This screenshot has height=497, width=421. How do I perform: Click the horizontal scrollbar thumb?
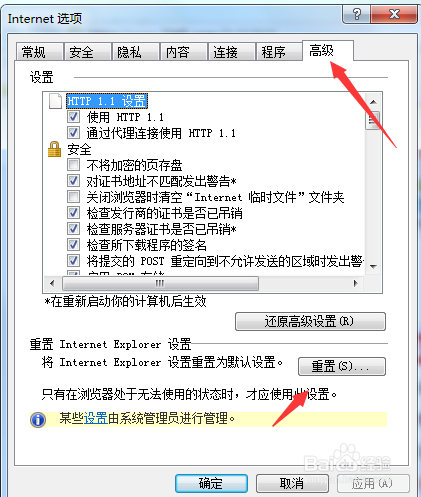(160, 283)
